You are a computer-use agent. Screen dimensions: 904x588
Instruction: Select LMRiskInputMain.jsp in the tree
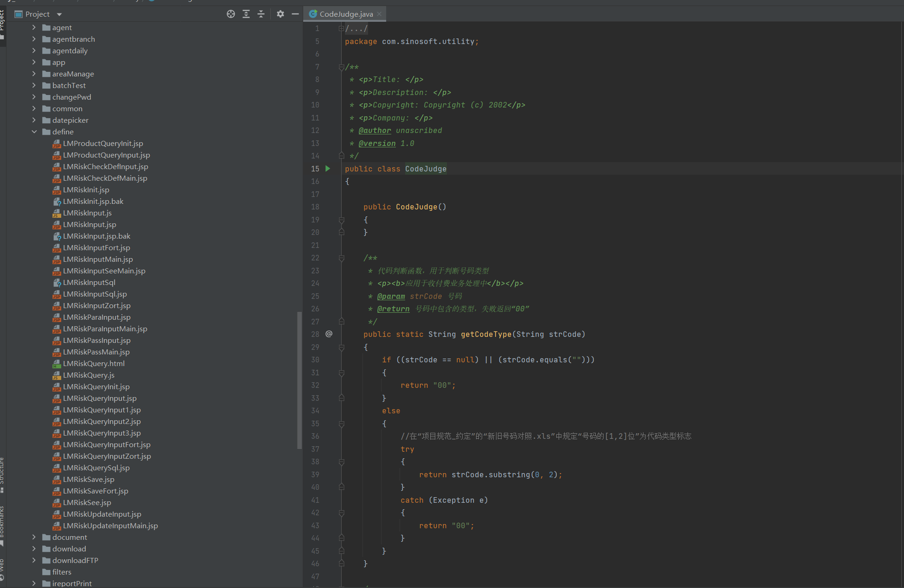pos(98,259)
